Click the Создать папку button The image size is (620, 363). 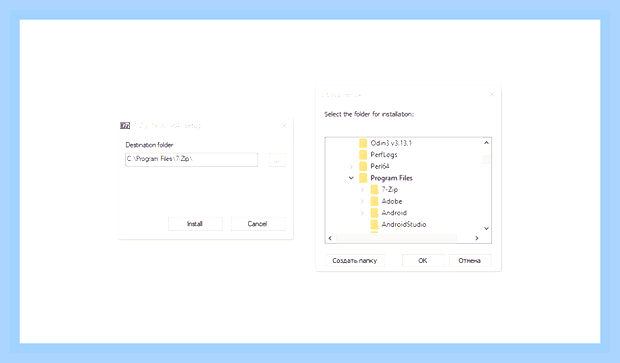[355, 261]
